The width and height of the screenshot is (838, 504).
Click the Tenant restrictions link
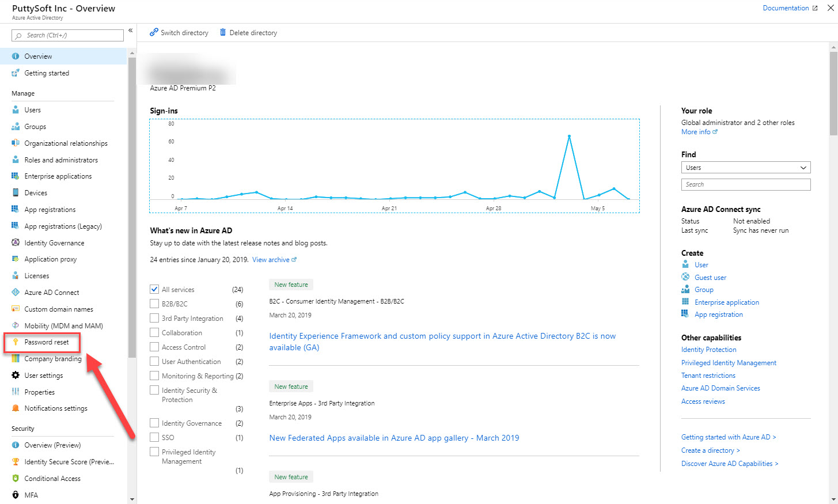tap(708, 376)
